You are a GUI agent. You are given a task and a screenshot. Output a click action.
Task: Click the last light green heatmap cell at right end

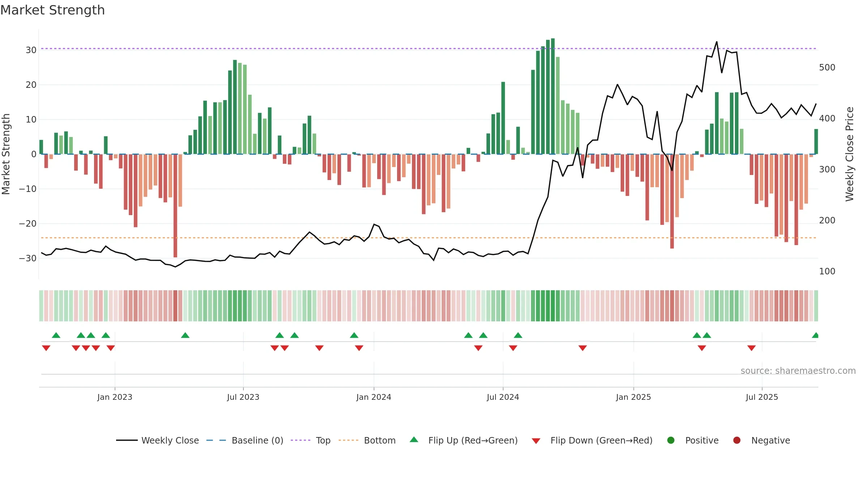click(816, 306)
